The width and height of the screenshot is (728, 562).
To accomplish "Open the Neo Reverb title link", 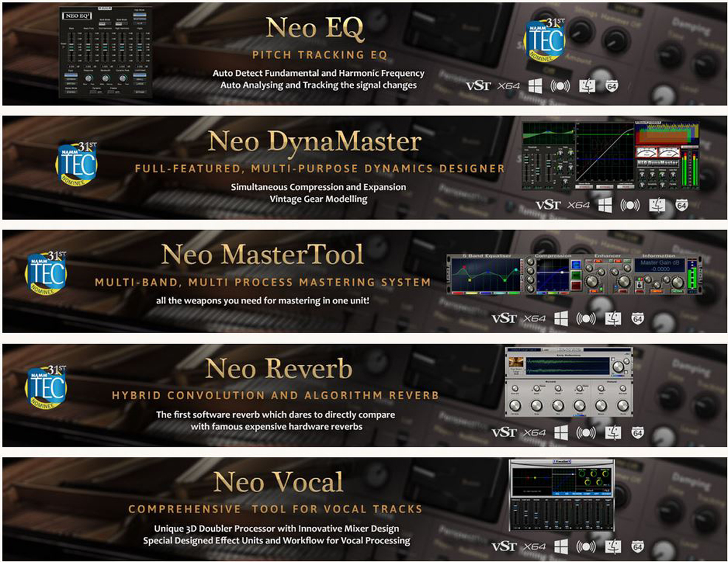I will (278, 369).
